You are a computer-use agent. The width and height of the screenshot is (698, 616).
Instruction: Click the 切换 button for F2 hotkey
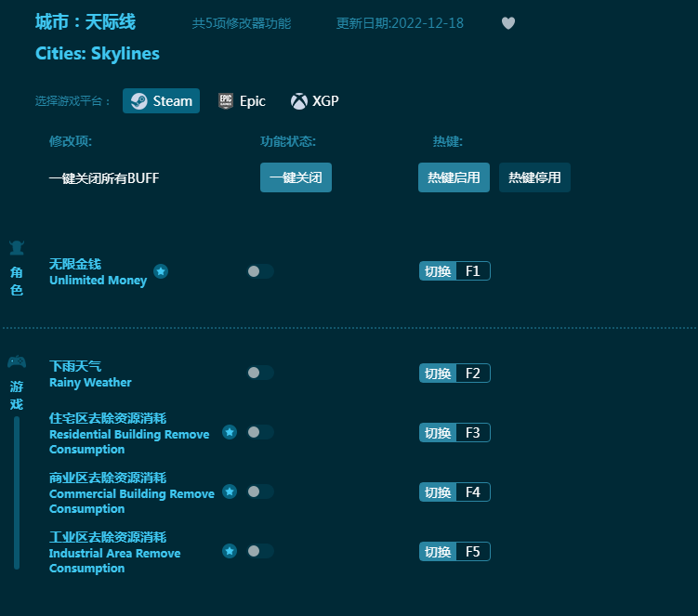[x=438, y=373]
